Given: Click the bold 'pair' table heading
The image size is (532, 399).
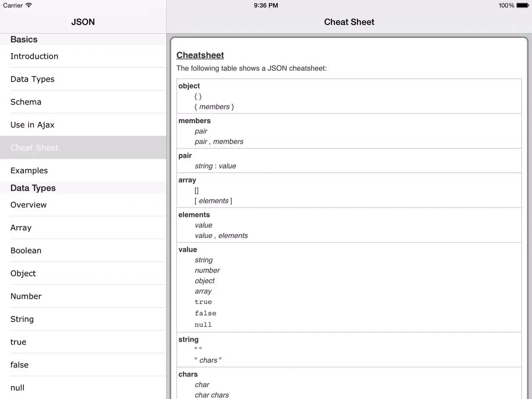Looking at the screenshot, I should (185, 155).
